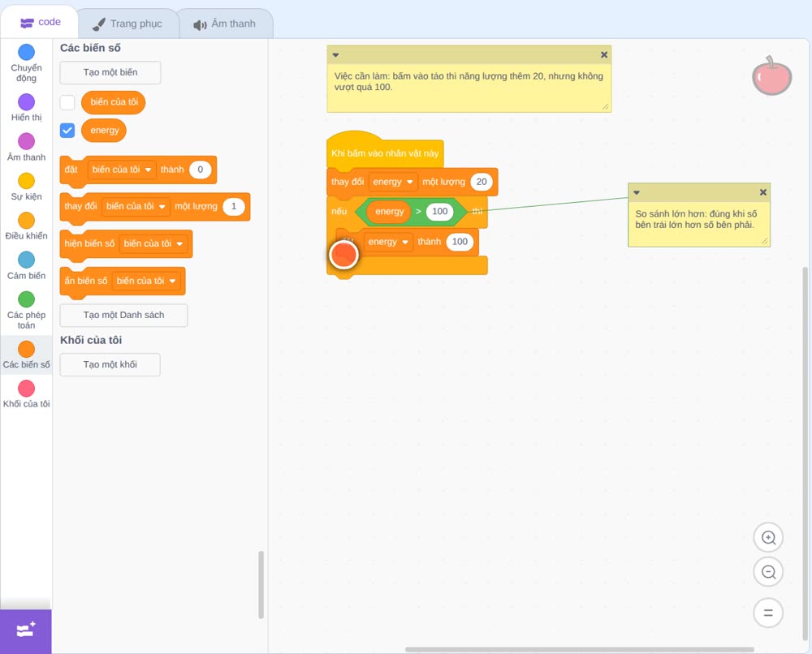
Task: Switch to the Trang phục tab
Action: (x=127, y=24)
